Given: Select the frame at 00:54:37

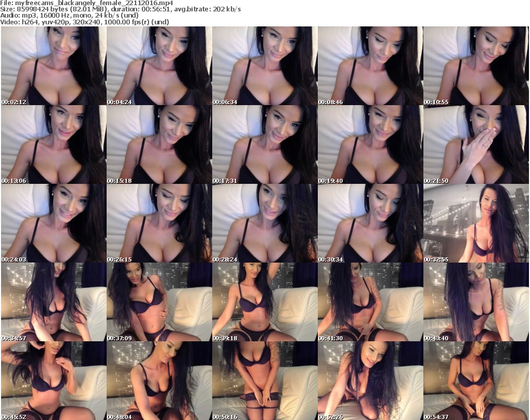Looking at the screenshot, I should 476,381.
